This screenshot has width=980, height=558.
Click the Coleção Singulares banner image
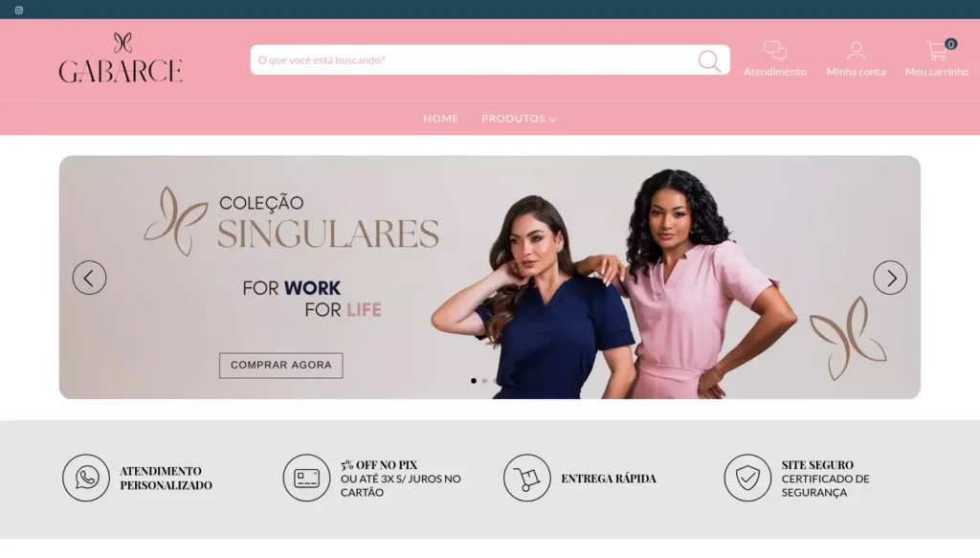(489, 277)
